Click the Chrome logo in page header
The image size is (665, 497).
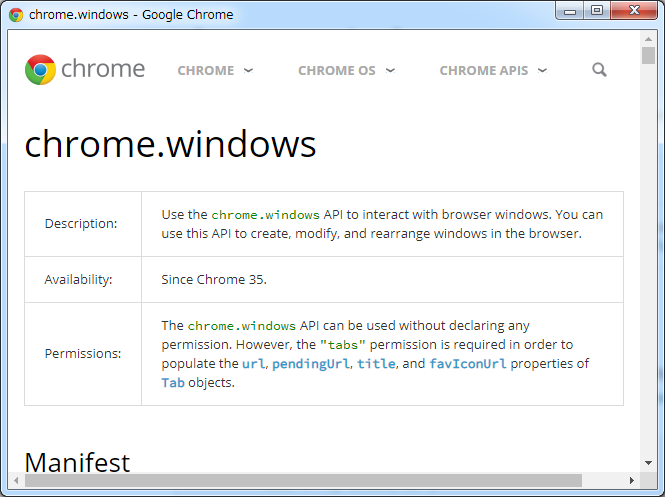point(85,69)
